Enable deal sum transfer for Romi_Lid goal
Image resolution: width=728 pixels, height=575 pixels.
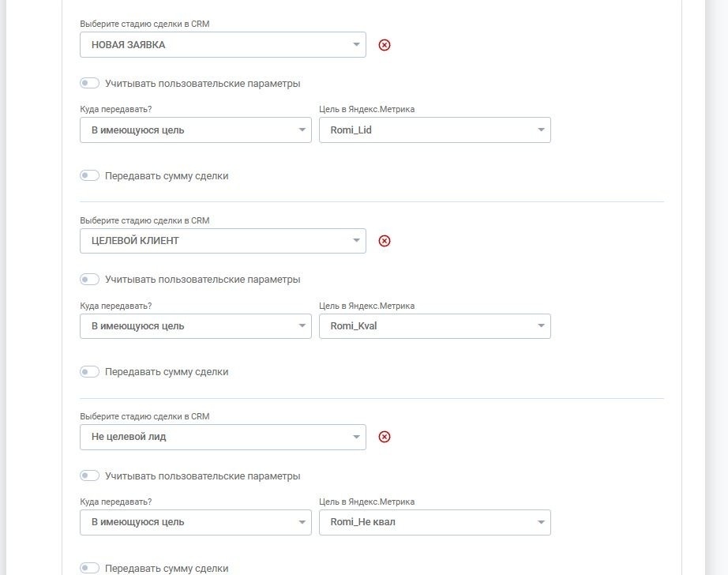pyautogui.click(x=89, y=175)
